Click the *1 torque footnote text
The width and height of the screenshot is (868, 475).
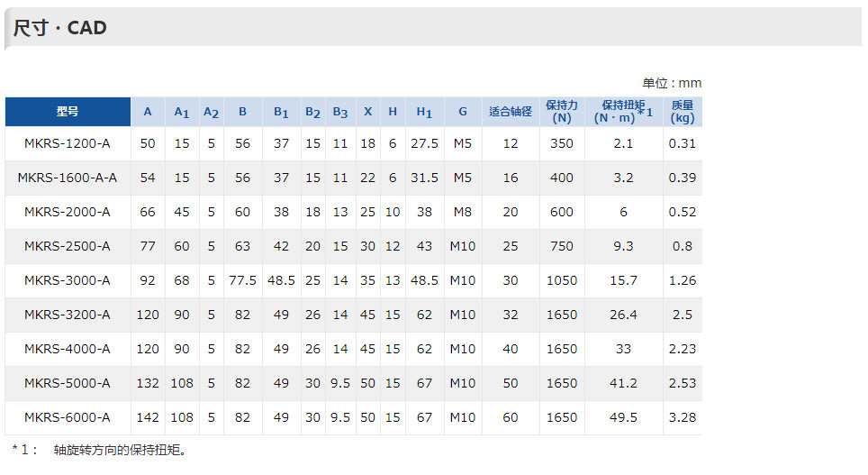point(100,450)
